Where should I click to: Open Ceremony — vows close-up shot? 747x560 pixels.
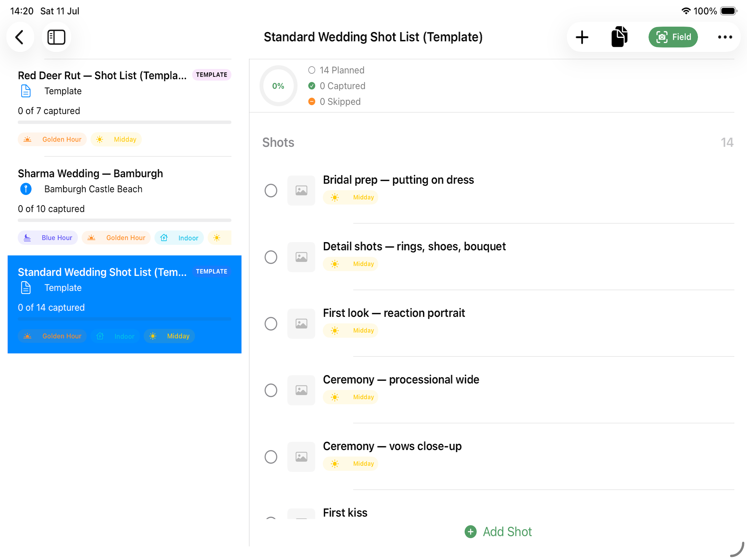(392, 446)
